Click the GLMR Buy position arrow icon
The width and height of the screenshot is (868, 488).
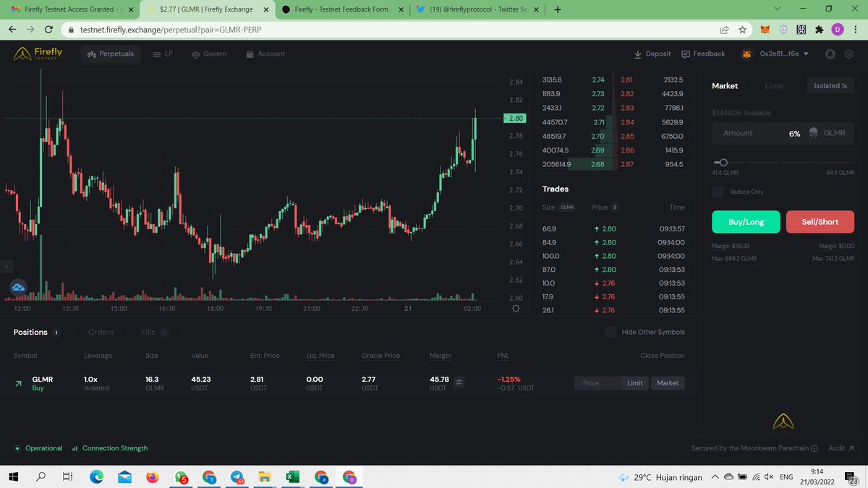[x=18, y=384]
